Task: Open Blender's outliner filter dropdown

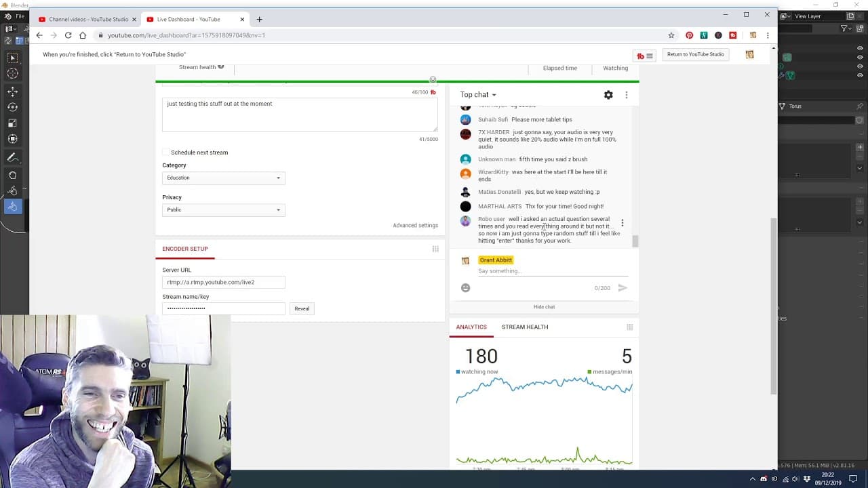Action: 846,28
